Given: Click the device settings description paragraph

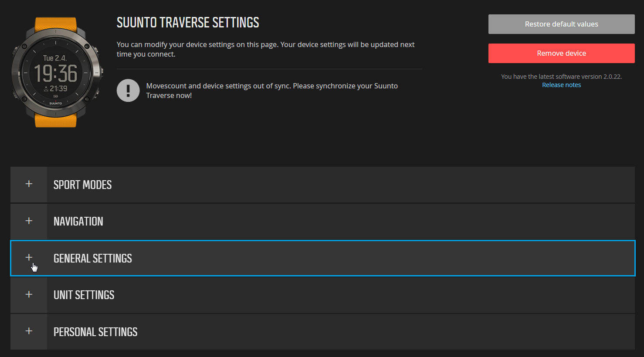Looking at the screenshot, I should (x=265, y=49).
